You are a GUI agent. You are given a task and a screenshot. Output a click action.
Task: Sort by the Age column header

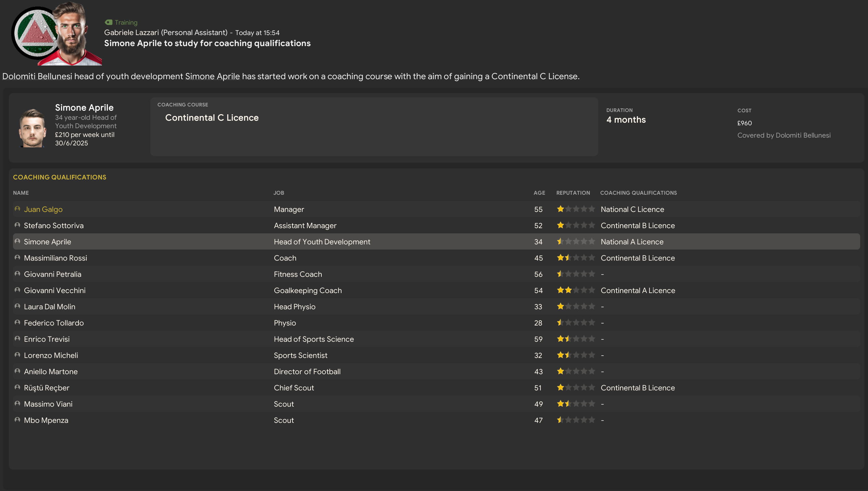point(539,193)
